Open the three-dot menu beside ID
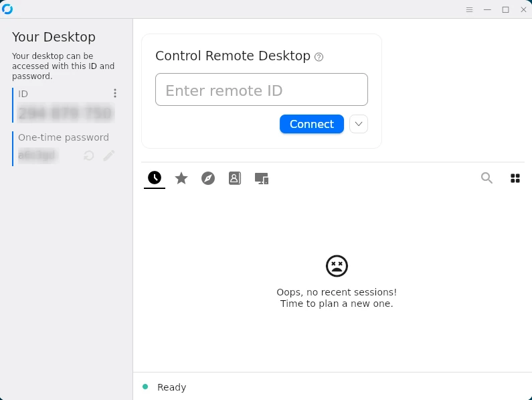 click(x=115, y=94)
